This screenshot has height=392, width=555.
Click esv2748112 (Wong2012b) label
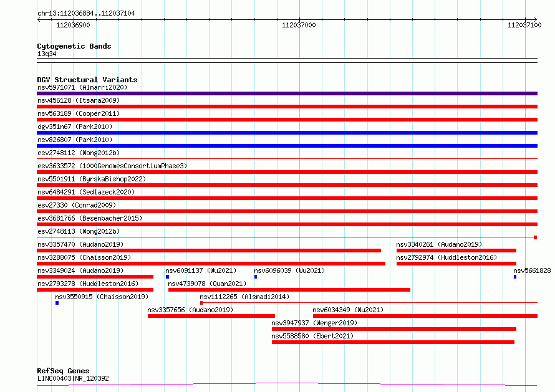pyautogui.click(x=79, y=153)
